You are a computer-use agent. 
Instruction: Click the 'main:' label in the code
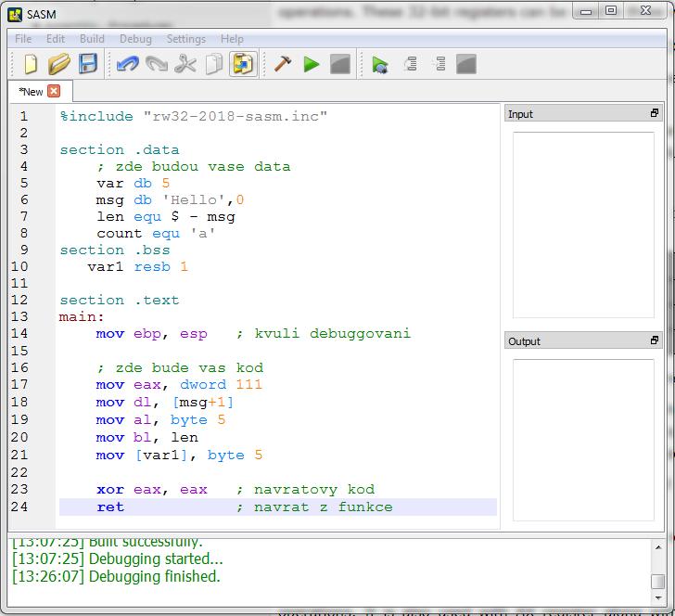(82, 317)
